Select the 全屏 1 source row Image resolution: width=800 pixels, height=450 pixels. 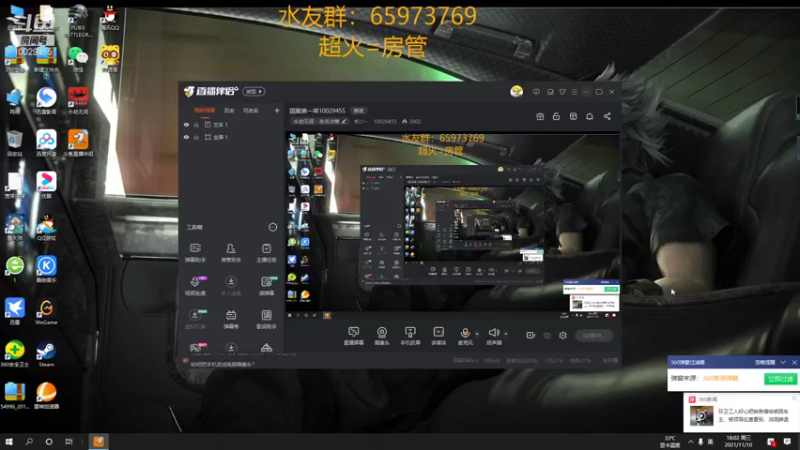click(x=232, y=137)
